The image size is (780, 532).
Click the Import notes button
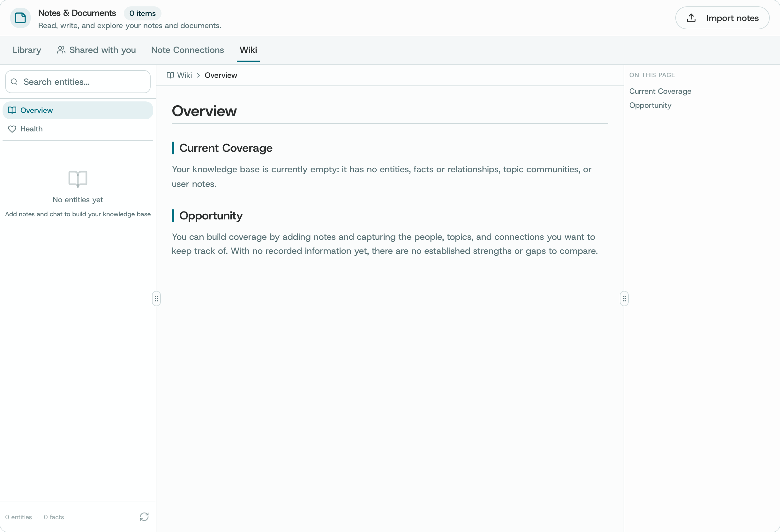coord(722,18)
